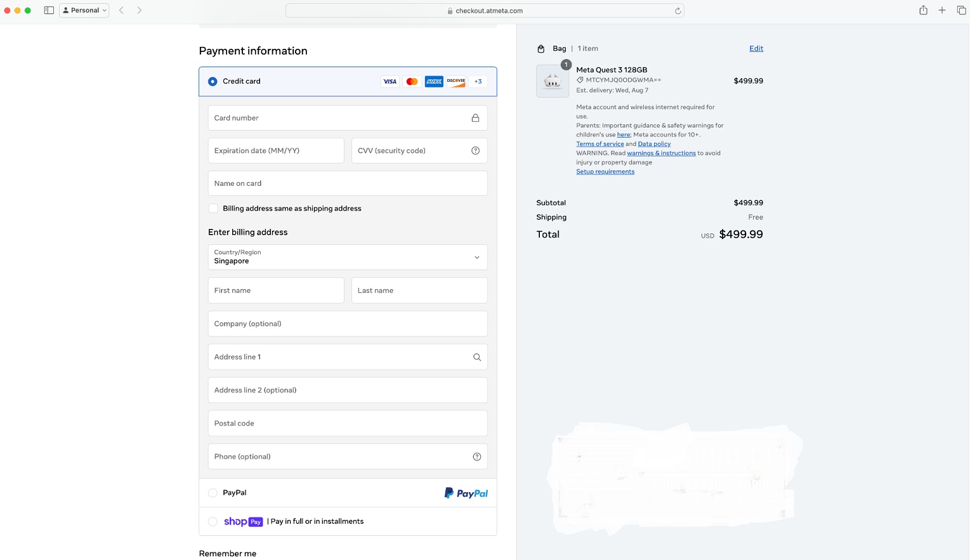Toggle the Safari sidebar icon
Image resolution: width=970 pixels, height=560 pixels.
point(49,10)
